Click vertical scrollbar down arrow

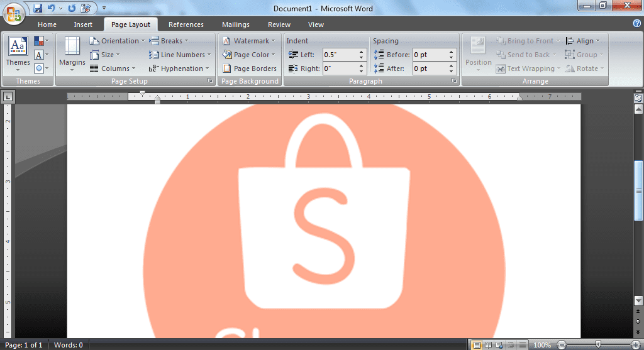(x=638, y=301)
